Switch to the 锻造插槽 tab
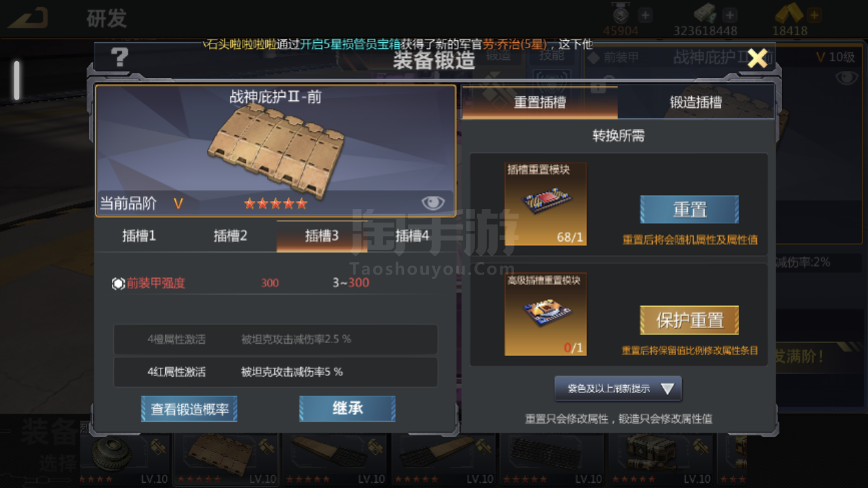 696,102
